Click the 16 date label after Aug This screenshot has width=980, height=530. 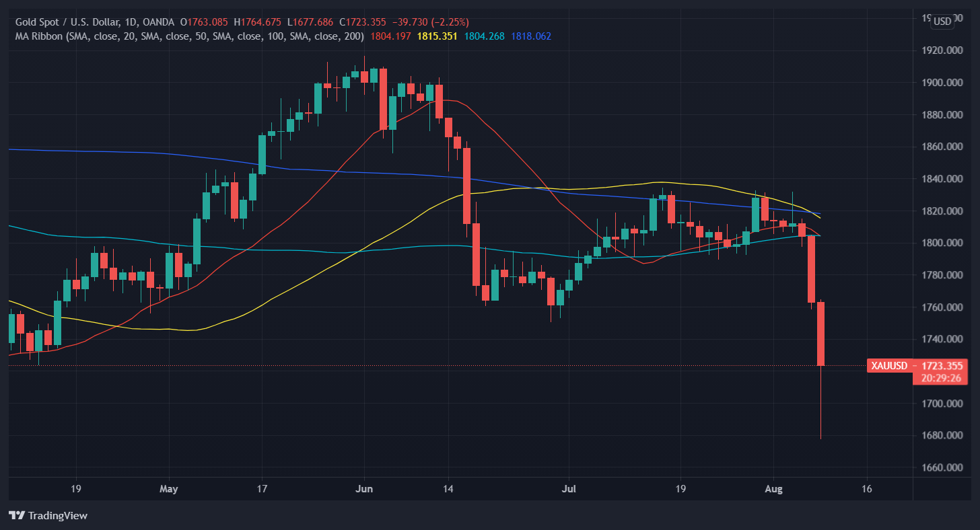coord(866,489)
